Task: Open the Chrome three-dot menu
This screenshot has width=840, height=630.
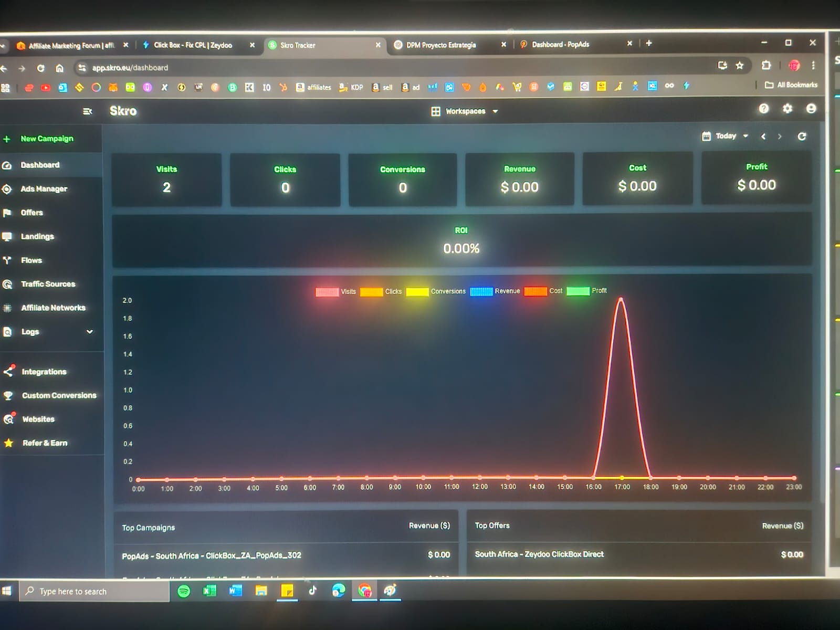Action: (813, 65)
